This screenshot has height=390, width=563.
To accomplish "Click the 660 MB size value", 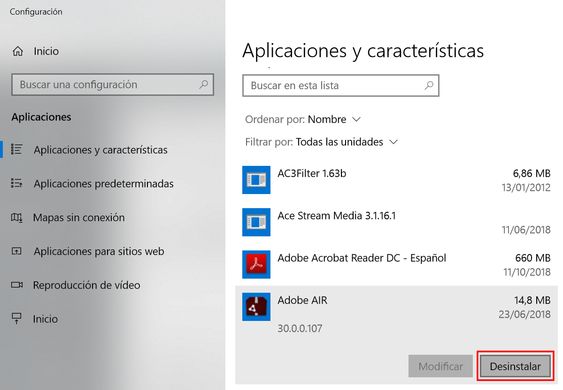I will pos(533,258).
